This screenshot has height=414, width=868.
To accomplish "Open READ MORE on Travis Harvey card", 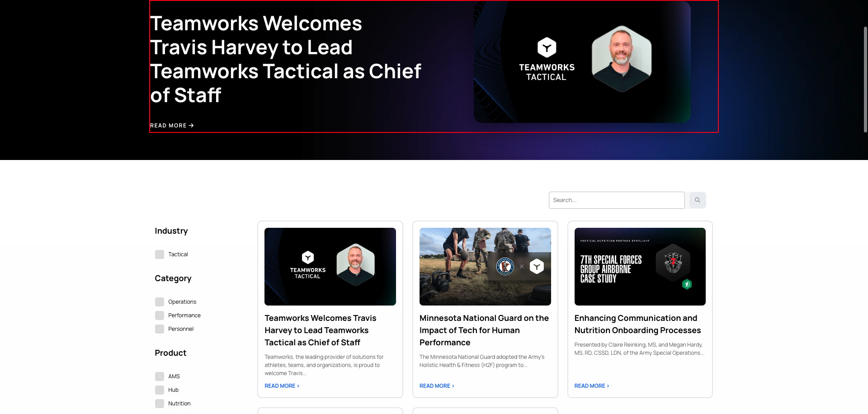I will 282,386.
